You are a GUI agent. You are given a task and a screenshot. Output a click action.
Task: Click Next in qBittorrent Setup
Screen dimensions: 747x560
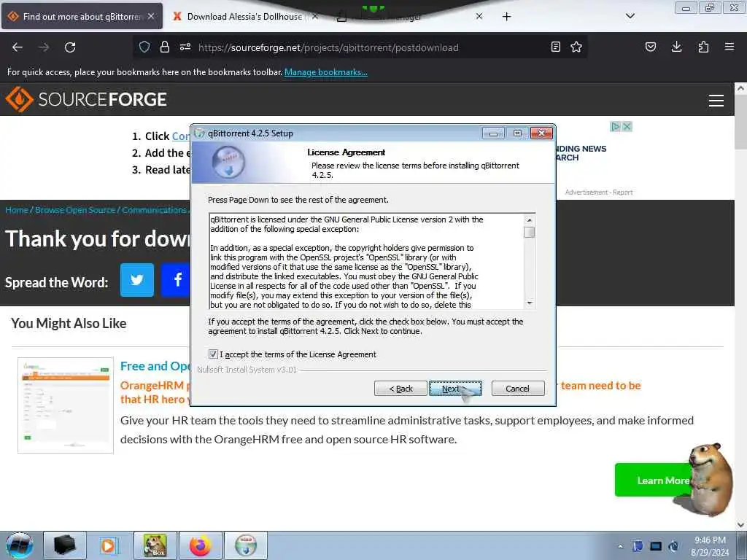pos(455,389)
